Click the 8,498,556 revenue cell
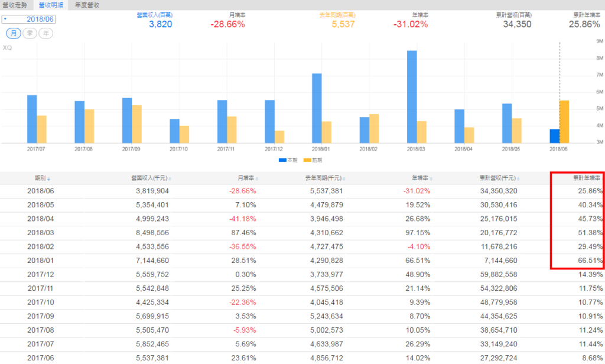The image size is (605, 364). 152,233
